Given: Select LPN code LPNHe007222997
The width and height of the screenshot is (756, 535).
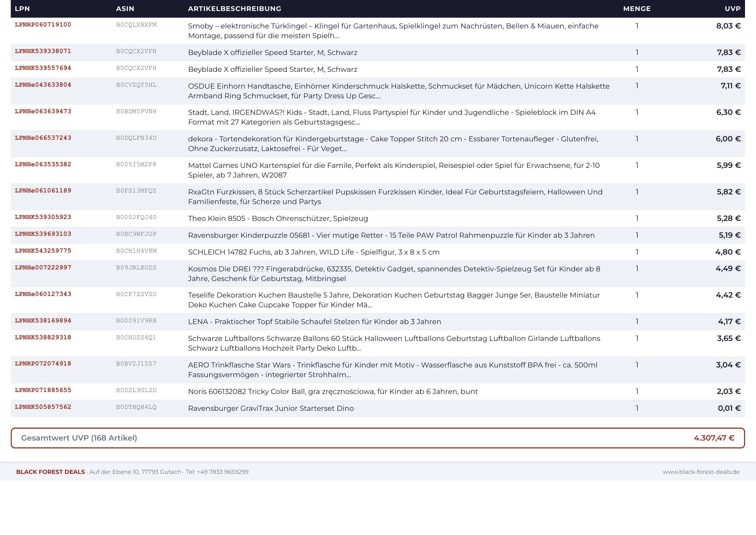Looking at the screenshot, I should click(43, 267).
